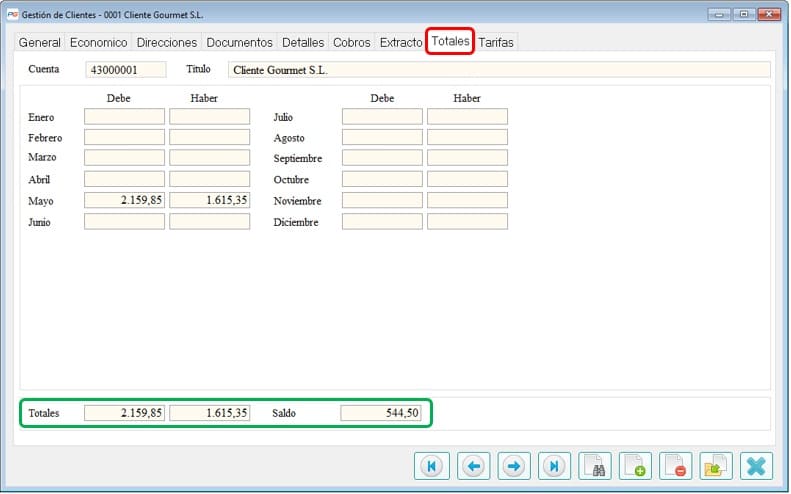This screenshot has height=494, width=791.
Task: Select the Octubre Debe field
Action: click(x=382, y=179)
